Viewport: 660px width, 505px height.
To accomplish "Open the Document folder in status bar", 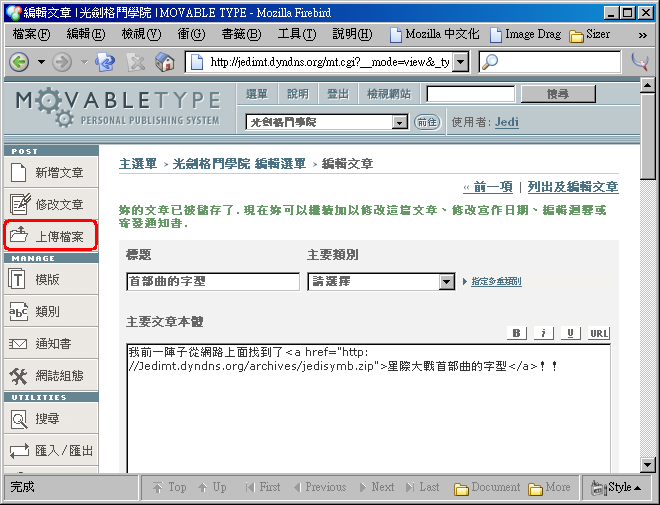I will pyautogui.click(x=487, y=487).
